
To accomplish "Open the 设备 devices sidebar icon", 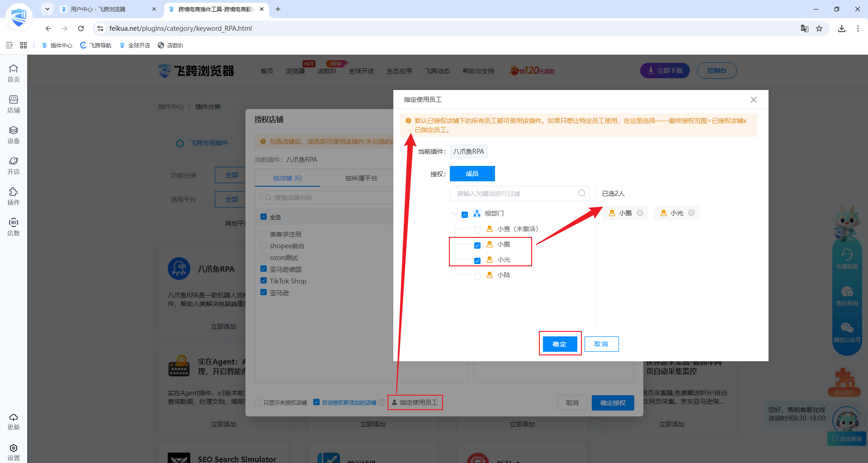I will pyautogui.click(x=14, y=135).
